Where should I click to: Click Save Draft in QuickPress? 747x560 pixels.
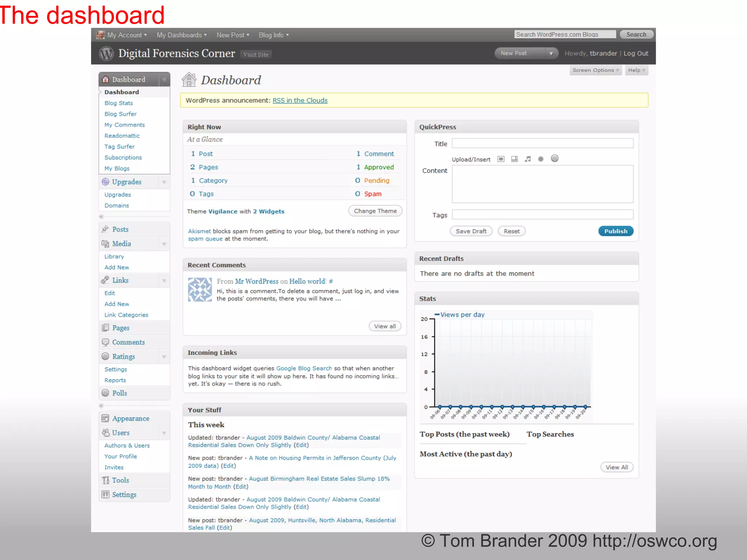pyautogui.click(x=471, y=231)
